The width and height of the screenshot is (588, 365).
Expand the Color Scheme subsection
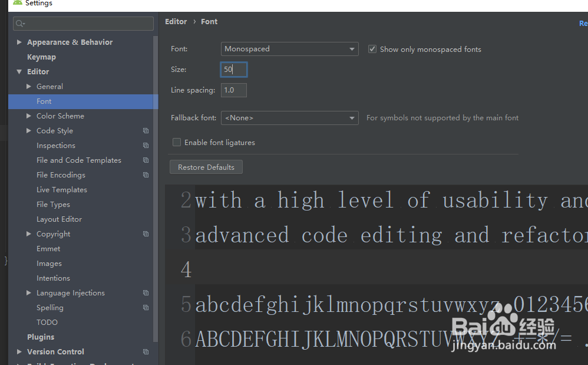click(x=28, y=116)
